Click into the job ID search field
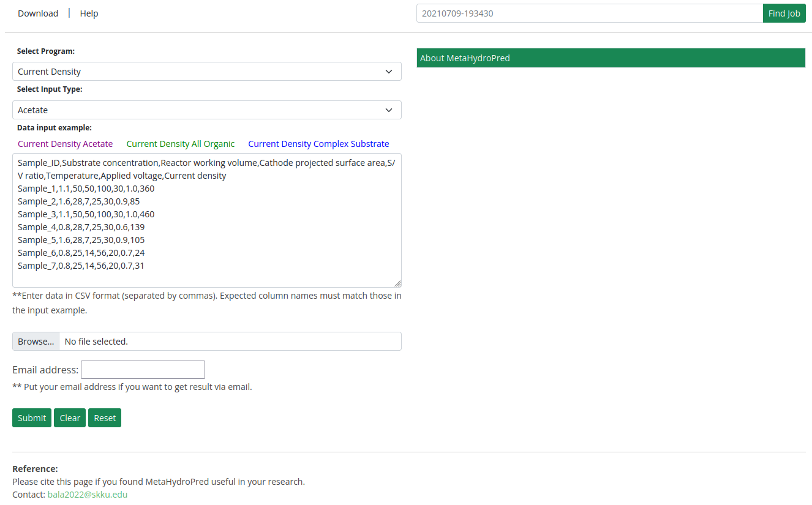Image resolution: width=812 pixels, height=505 pixels. coord(589,13)
